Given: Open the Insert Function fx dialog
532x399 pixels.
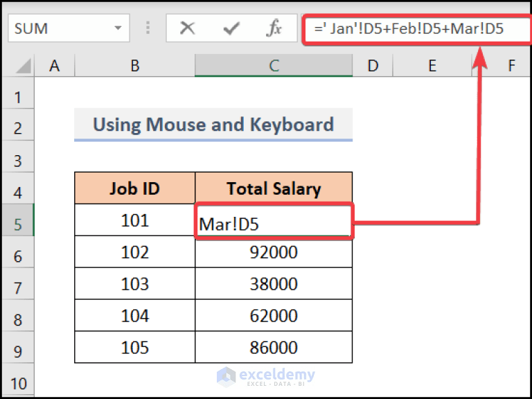Looking at the screenshot, I should [274, 28].
